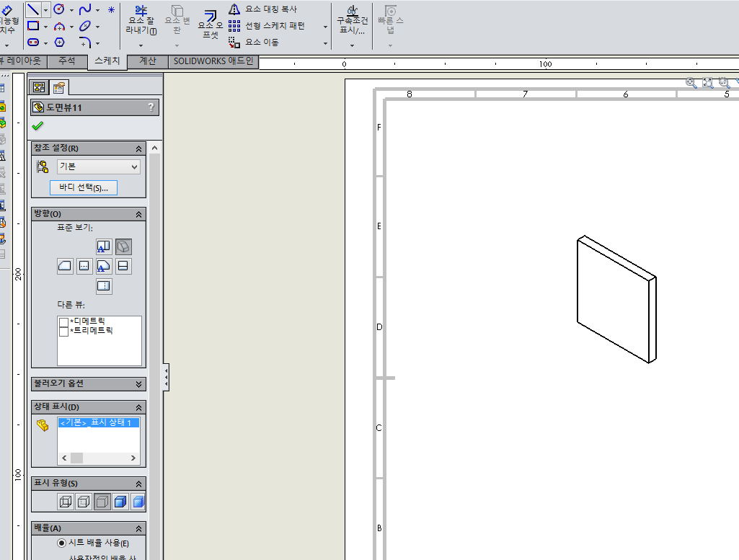Viewport: 739px width, 560px height.
Task: Set Hidden Lines Visible display style
Action: (84, 502)
